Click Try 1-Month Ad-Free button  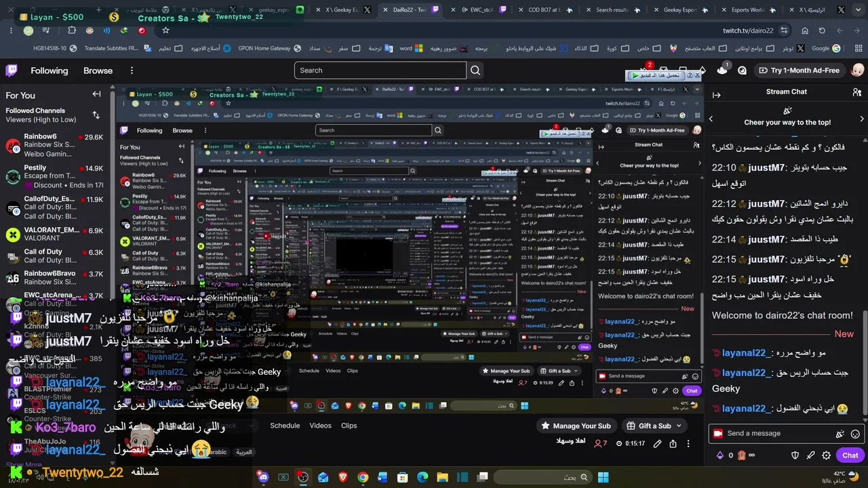click(799, 70)
